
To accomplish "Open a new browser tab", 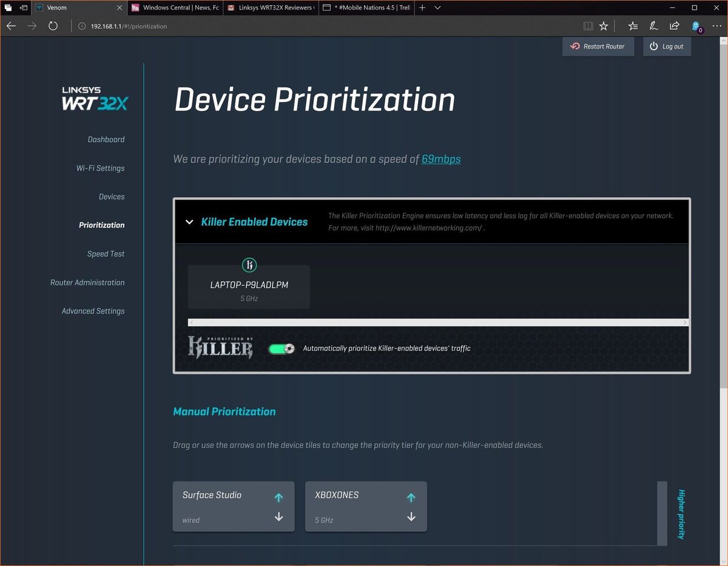I will (422, 8).
